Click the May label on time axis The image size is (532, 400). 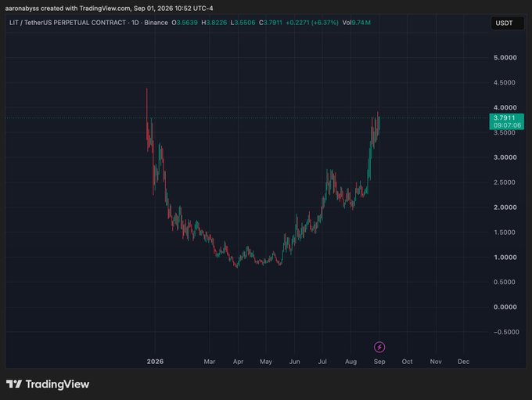[x=266, y=362]
